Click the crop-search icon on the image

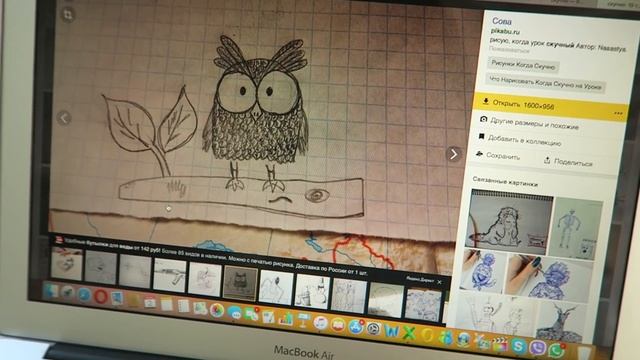coord(68,15)
